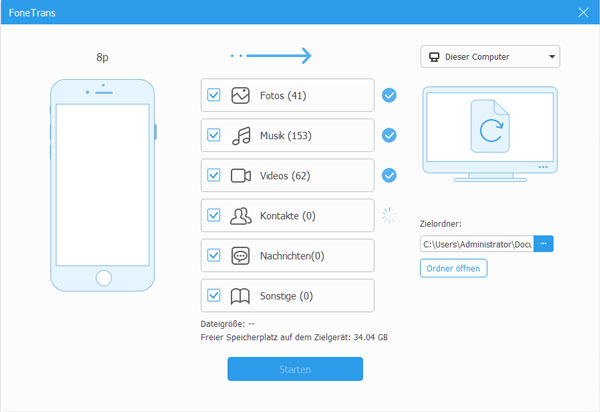The width and height of the screenshot is (600, 412).
Task: Toggle the Videos (62) checkbox
Action: pyautogui.click(x=213, y=176)
